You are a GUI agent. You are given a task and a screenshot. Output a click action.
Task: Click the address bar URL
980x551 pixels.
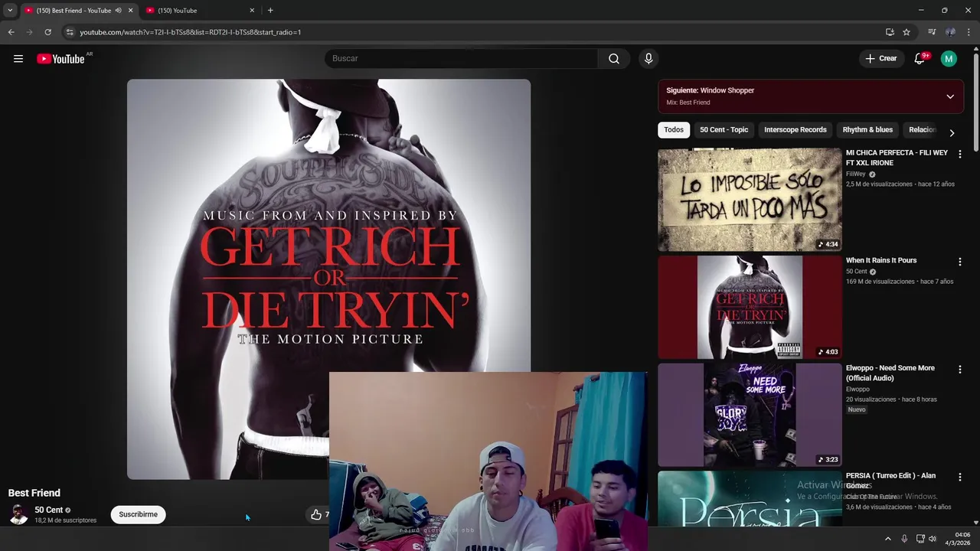click(191, 32)
